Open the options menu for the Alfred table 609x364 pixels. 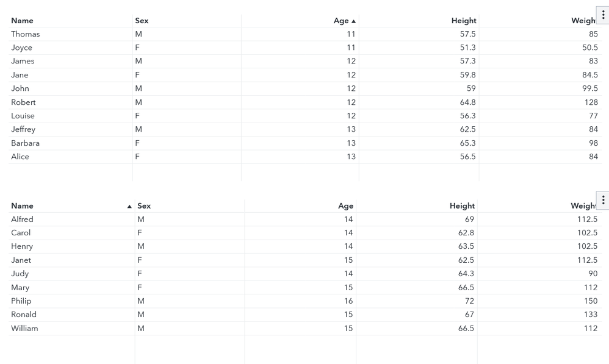603,200
